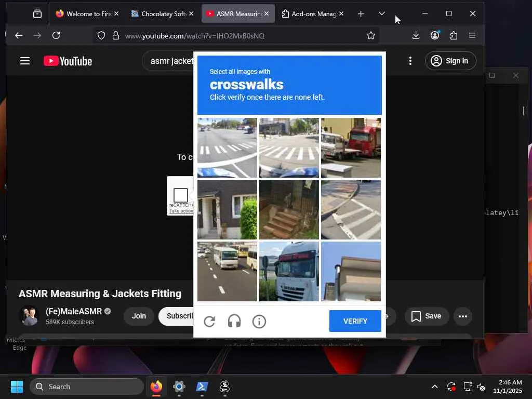Viewport: 532px width, 399px height.
Task: Click the VERIFY button
Action: [355, 321]
